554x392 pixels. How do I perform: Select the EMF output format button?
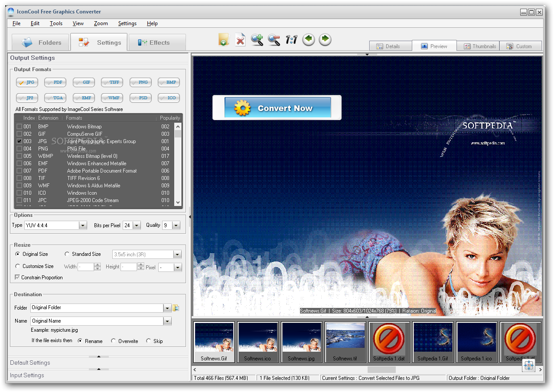point(84,98)
